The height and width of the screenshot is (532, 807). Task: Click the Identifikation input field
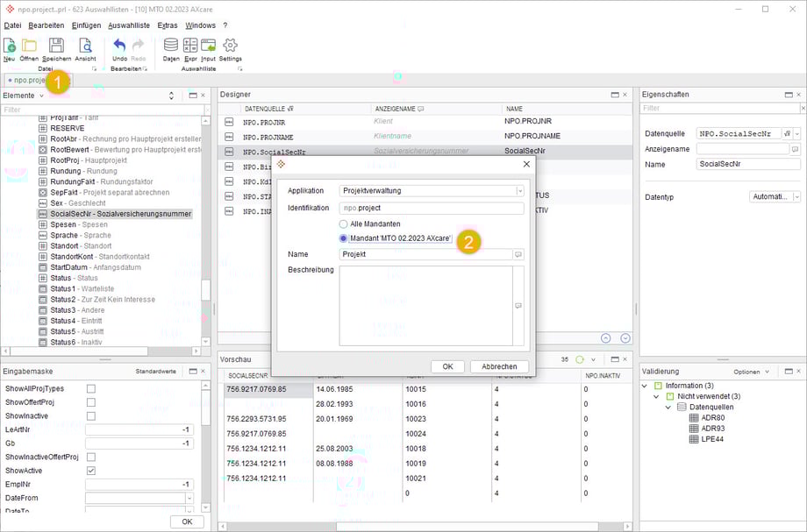coord(432,209)
